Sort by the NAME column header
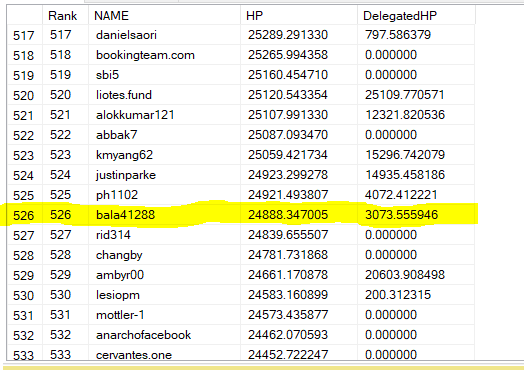Viewport: 524px width, 370px height. pyautogui.click(x=164, y=15)
